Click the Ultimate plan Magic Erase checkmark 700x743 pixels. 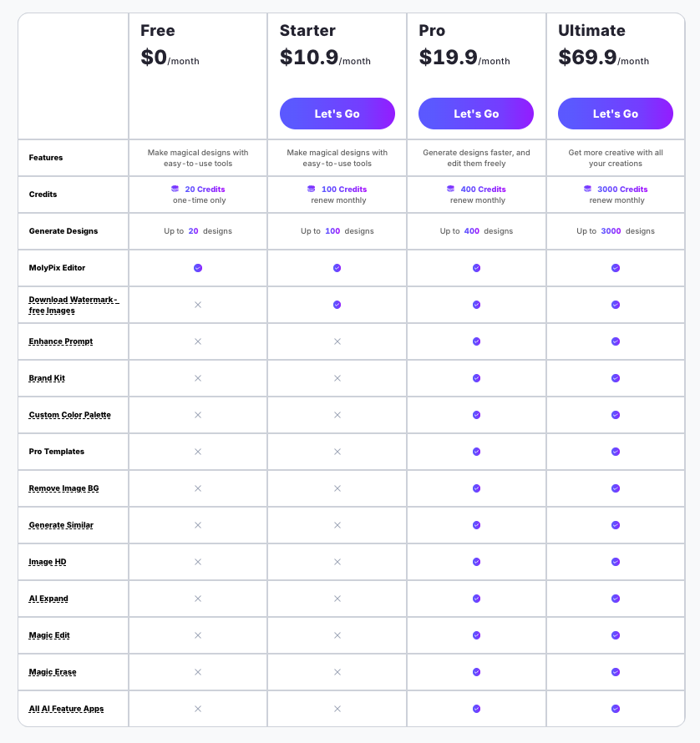[x=616, y=672]
